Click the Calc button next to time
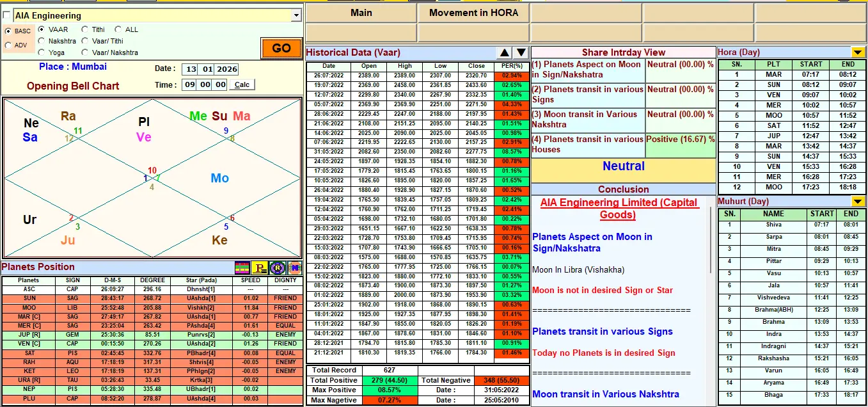The width and height of the screenshot is (868, 407). click(x=242, y=84)
